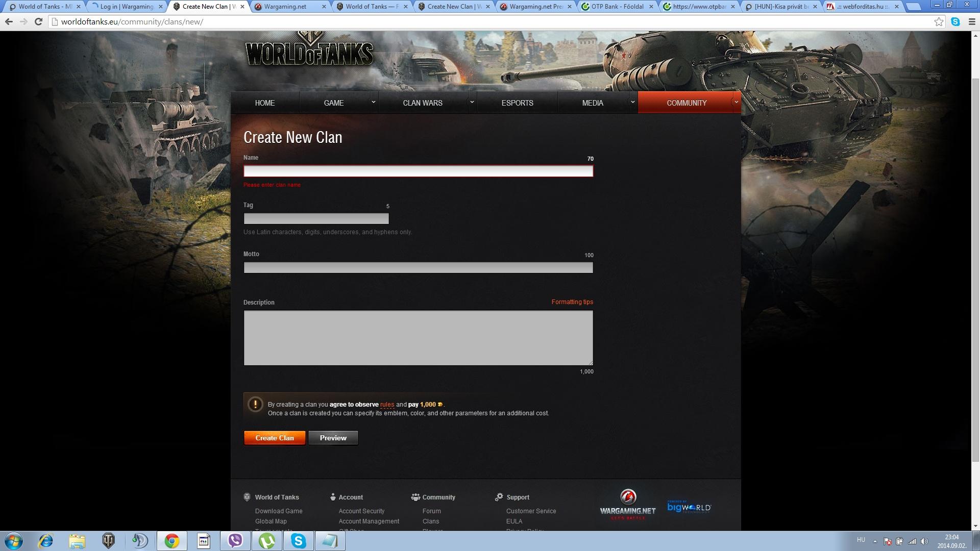
Task: Open Chrome menu hamburger icon
Action: (x=972, y=22)
